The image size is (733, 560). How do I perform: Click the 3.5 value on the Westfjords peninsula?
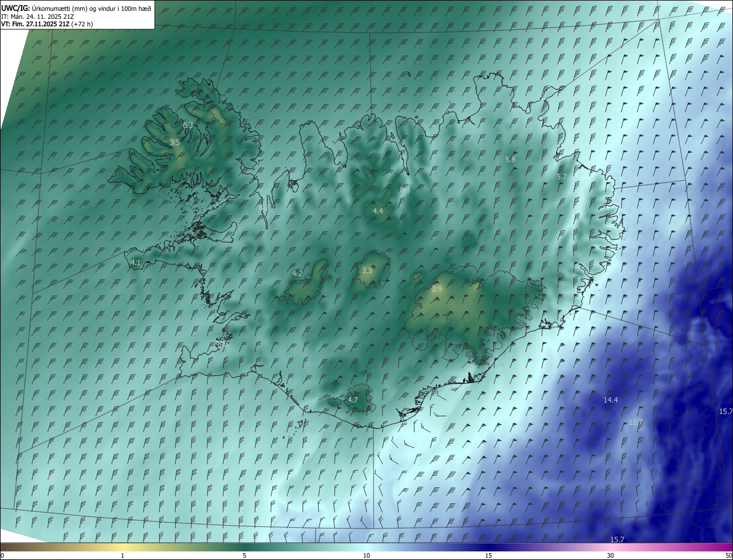click(x=175, y=142)
